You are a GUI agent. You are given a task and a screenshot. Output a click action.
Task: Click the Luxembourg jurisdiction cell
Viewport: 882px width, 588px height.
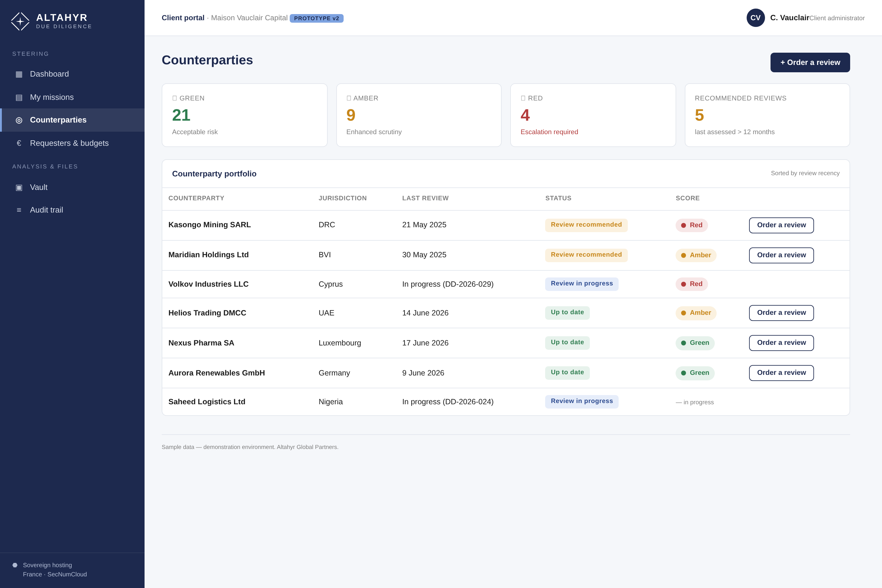tap(340, 343)
